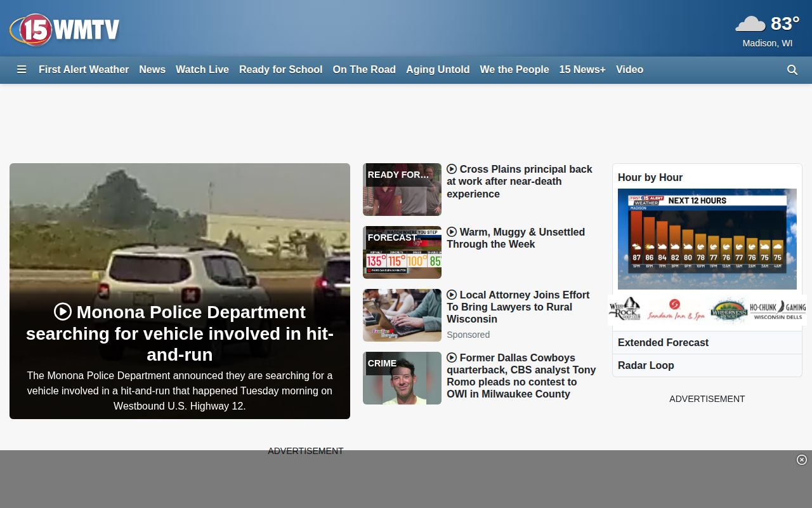Open the hamburger menu icon
The image size is (812, 508).
[x=22, y=70]
